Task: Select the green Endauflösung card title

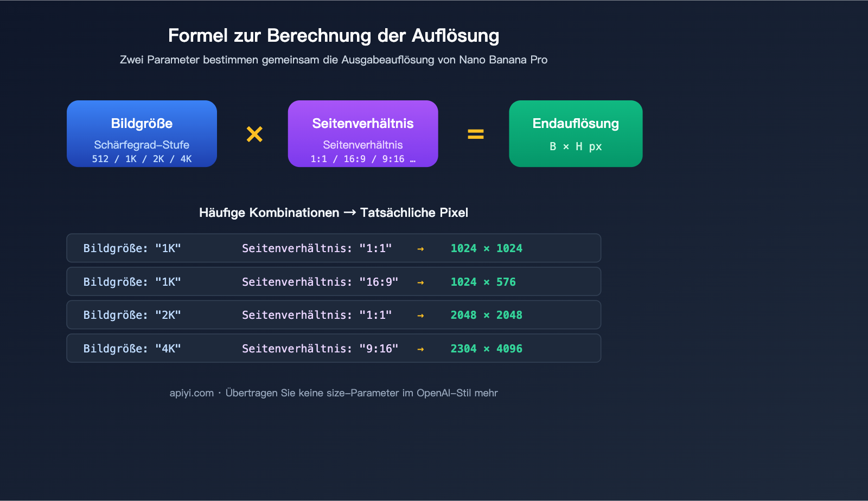Action: tap(576, 124)
